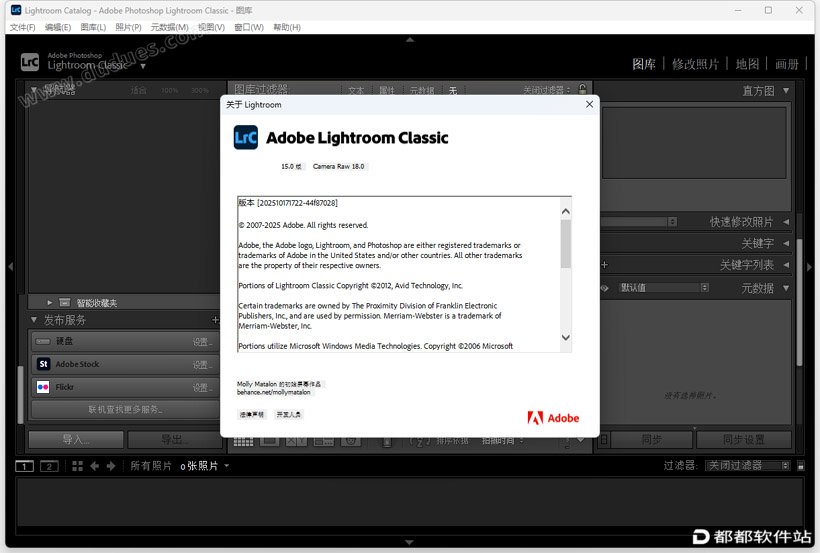
Task: Switch to the 画册 module
Action: (787, 64)
